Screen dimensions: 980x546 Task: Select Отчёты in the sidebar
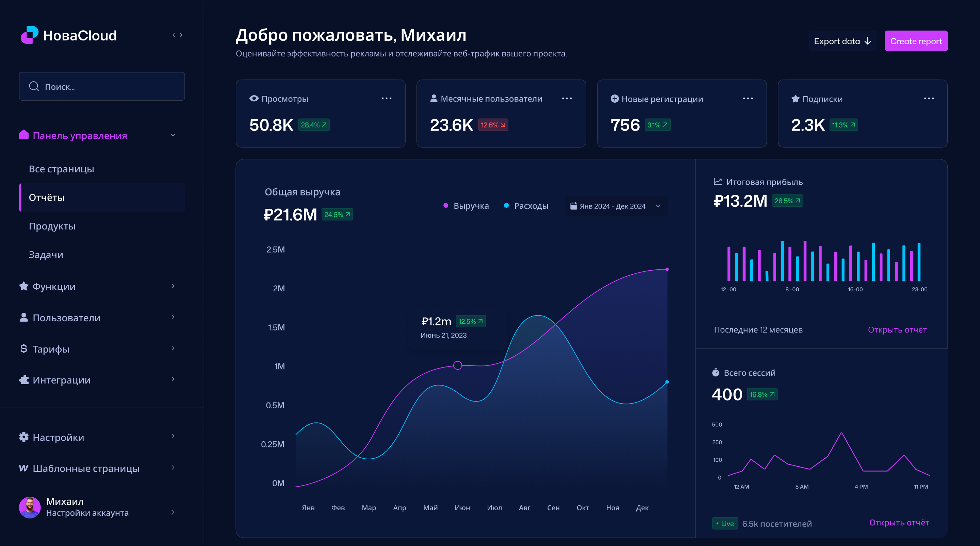[47, 197]
